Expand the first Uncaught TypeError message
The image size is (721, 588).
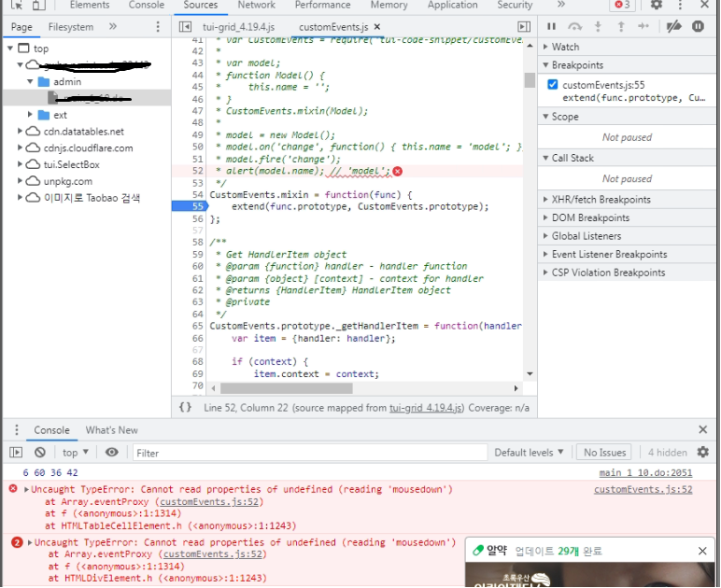(27, 490)
